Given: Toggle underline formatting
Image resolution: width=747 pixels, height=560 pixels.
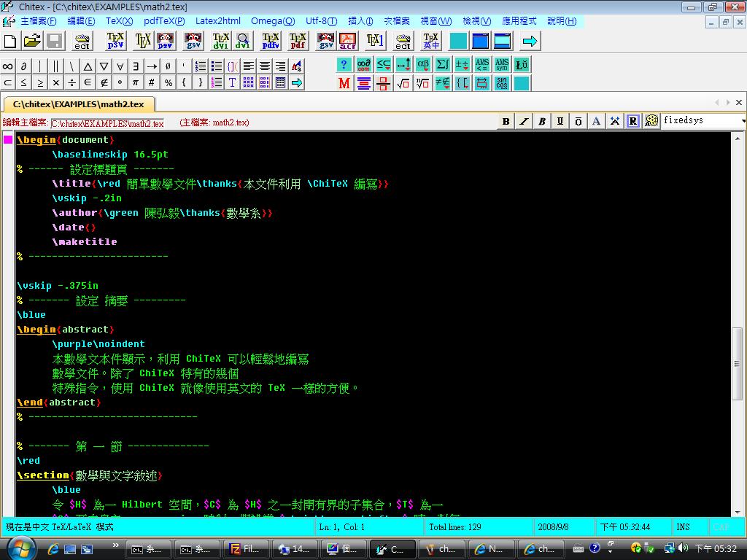Looking at the screenshot, I should click(560, 122).
